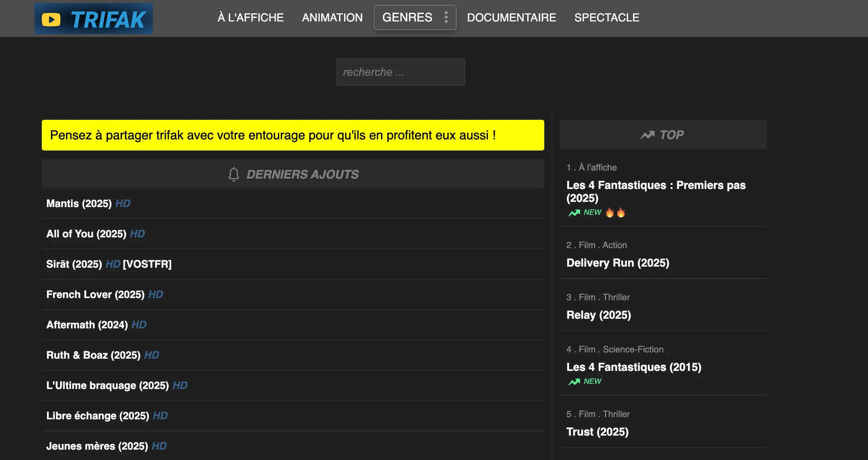
Task: Open the À L'AFFICHE section
Action: tap(250, 17)
